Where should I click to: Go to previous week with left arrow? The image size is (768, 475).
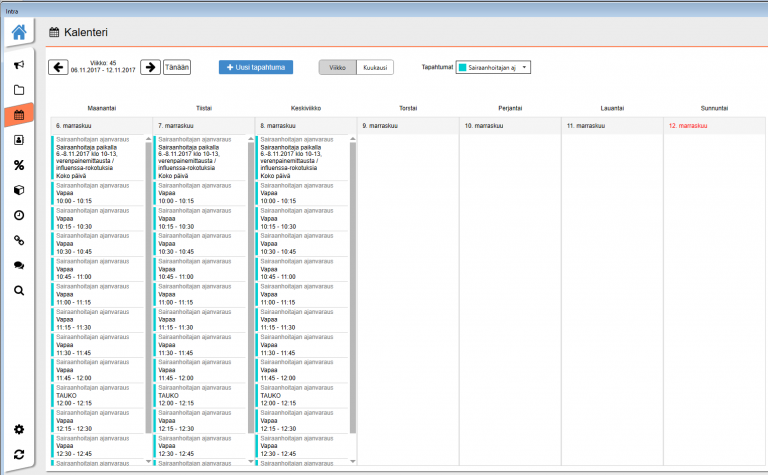pos(58,67)
